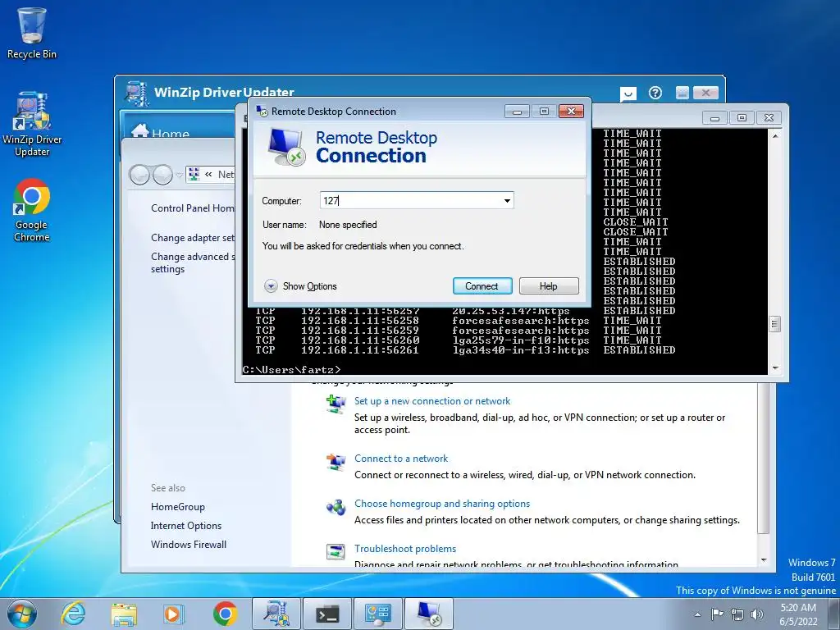Viewport: 840px width, 630px height.
Task: Click Network icon in address bar
Action: [194, 174]
